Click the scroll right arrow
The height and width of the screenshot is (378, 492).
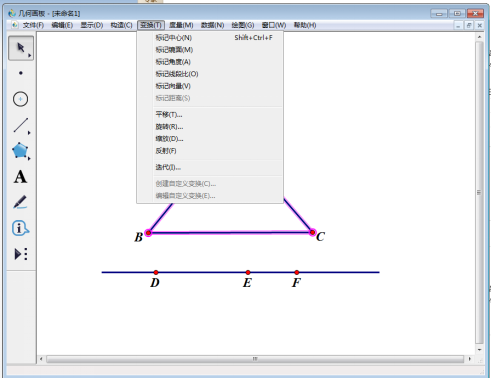pyautogui.click(x=470, y=359)
